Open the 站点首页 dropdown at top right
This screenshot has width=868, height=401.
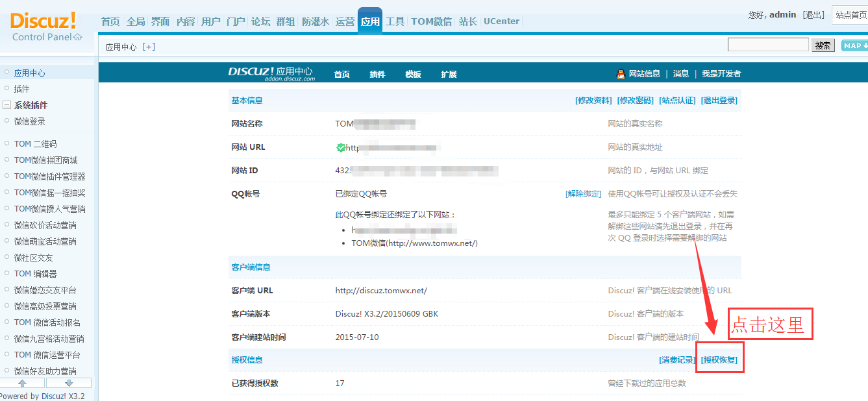tap(849, 15)
